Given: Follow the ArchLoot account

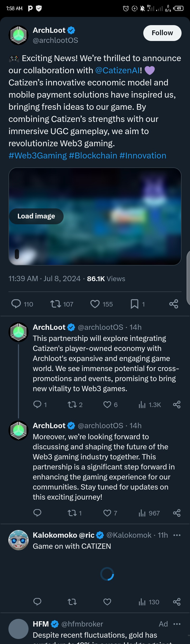Looking at the screenshot, I should (162, 33).
